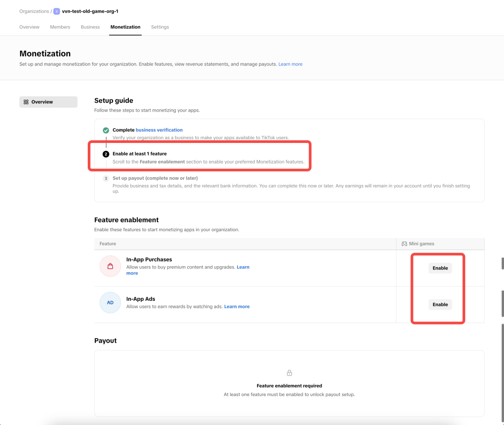
Task: Click the purple organization avatar icon
Action: (x=56, y=11)
